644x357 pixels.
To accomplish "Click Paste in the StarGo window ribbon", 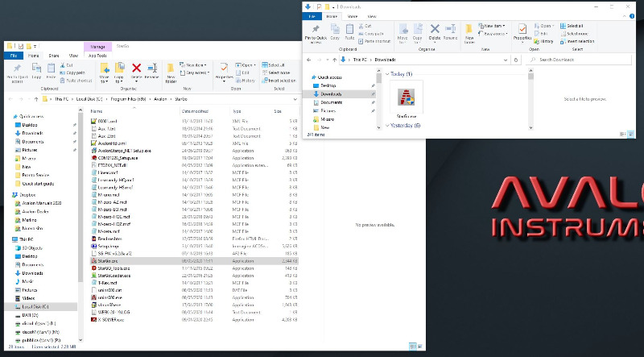I will (51, 71).
